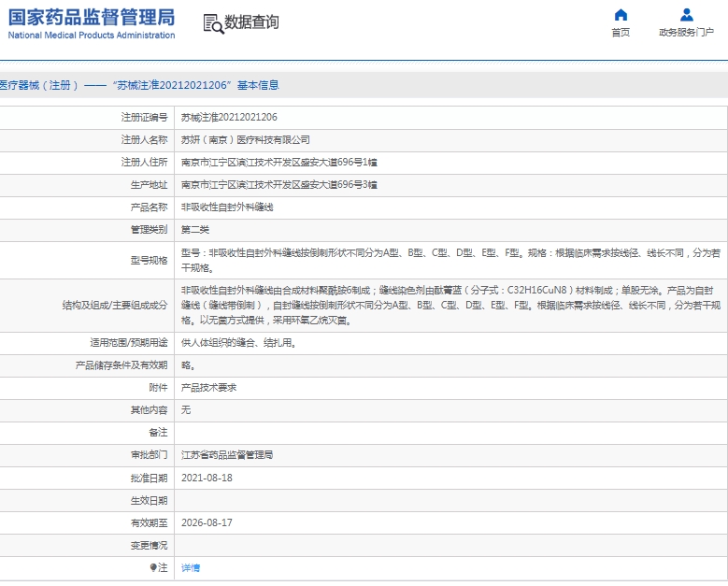Click the 生效日期 row label
This screenshot has height=586, width=728.
pos(149,501)
